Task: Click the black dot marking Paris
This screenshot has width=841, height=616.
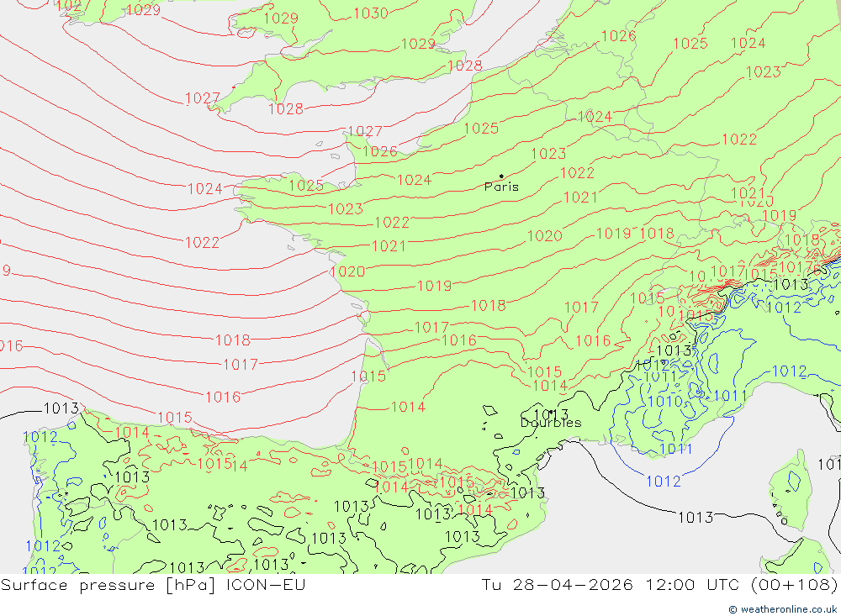Action: pos(501,176)
